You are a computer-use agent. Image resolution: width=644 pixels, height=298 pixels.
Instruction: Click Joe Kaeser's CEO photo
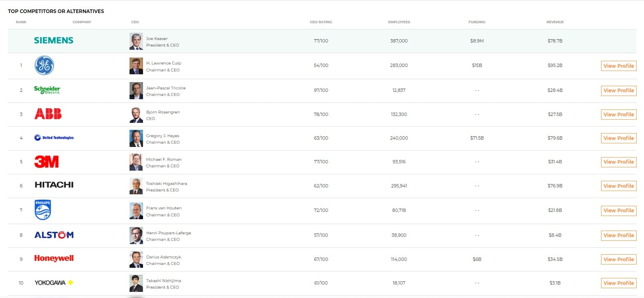136,42
